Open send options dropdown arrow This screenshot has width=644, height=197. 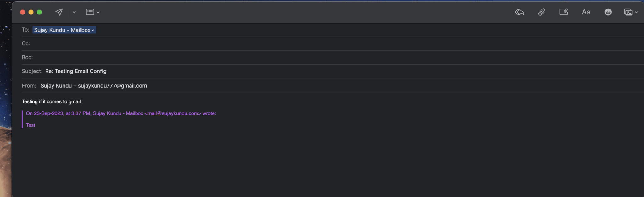(74, 12)
